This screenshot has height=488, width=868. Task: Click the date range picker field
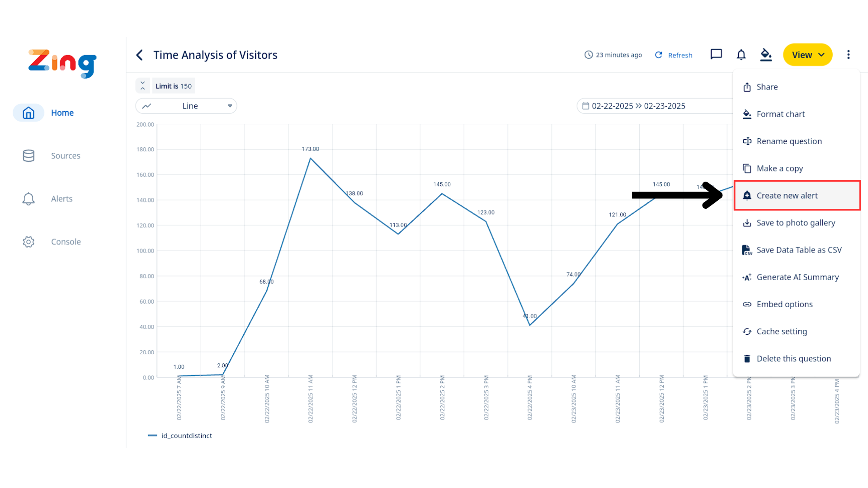click(x=638, y=106)
